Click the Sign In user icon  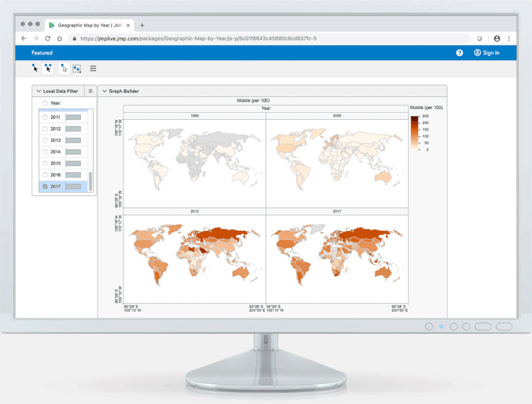[x=477, y=52]
